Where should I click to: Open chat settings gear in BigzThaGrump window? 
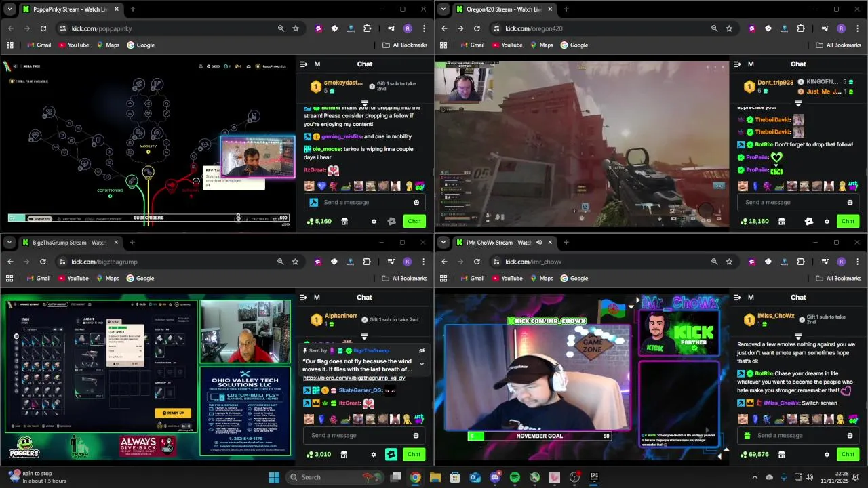[x=373, y=455]
